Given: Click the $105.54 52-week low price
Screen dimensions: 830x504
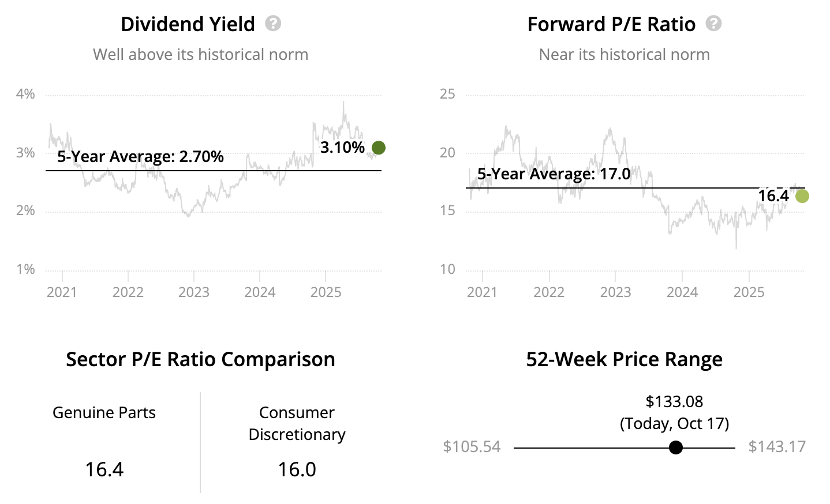Looking at the screenshot, I should coord(472,447).
